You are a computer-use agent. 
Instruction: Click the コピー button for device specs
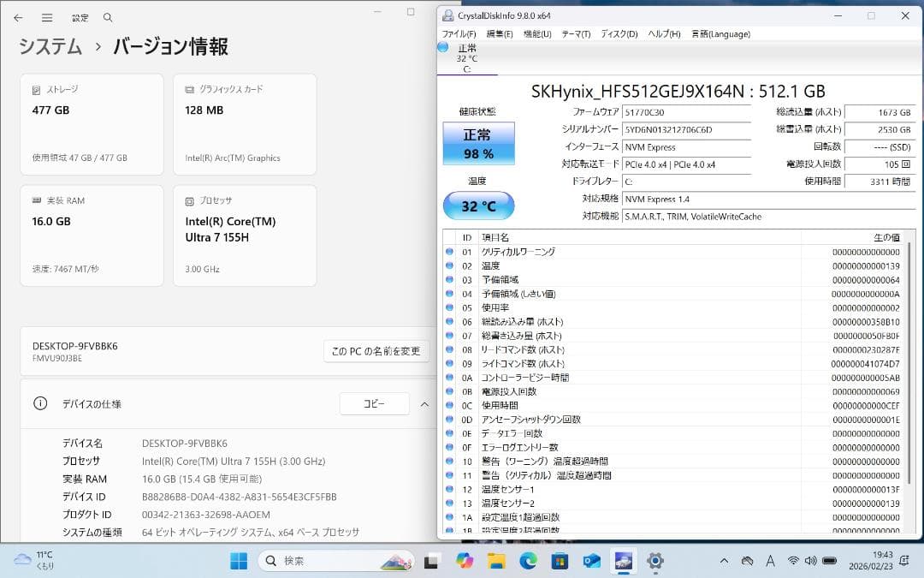pos(374,404)
